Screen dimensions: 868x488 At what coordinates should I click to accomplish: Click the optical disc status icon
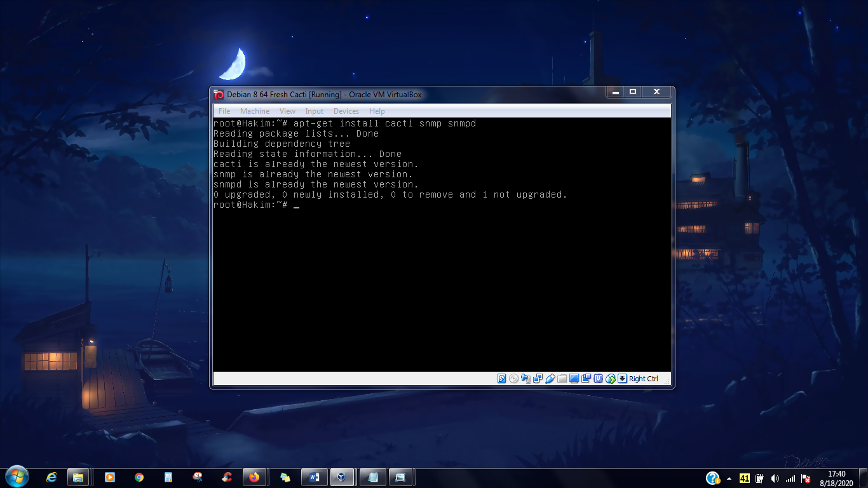(513, 379)
